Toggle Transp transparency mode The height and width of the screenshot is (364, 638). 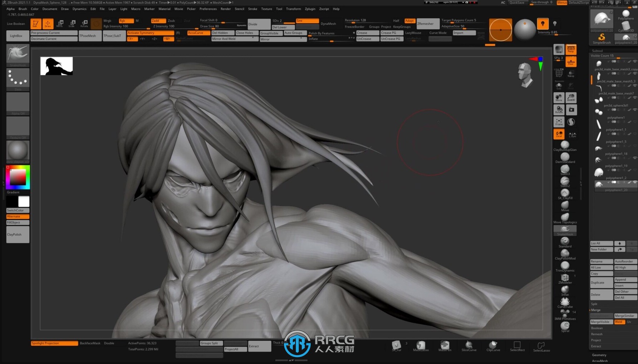[571, 74]
